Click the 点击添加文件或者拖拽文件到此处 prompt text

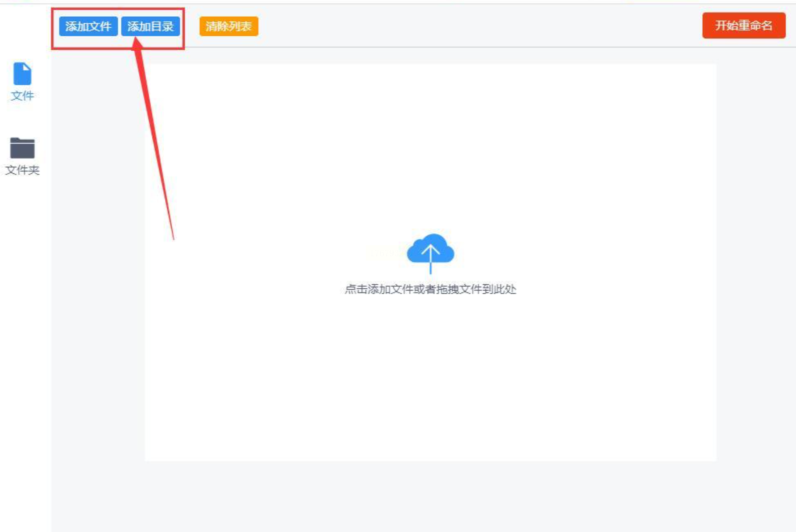430,289
